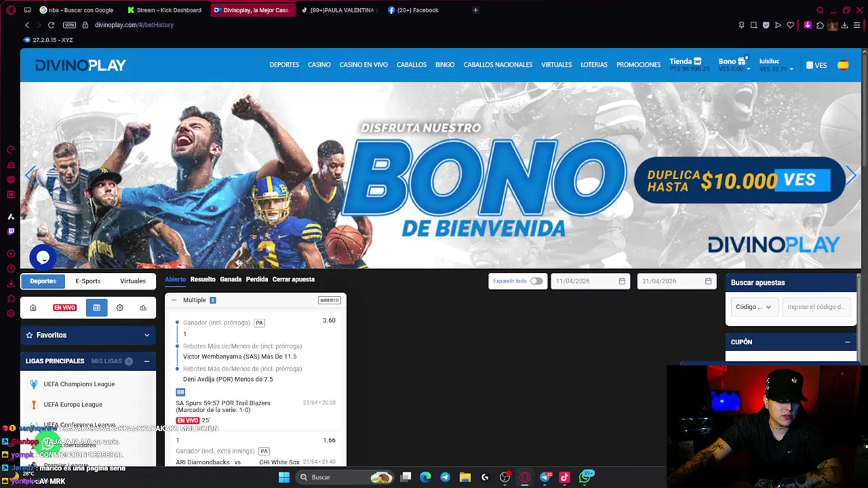Open UEFA Europa League link
This screenshot has height=488, width=868.
(x=73, y=405)
